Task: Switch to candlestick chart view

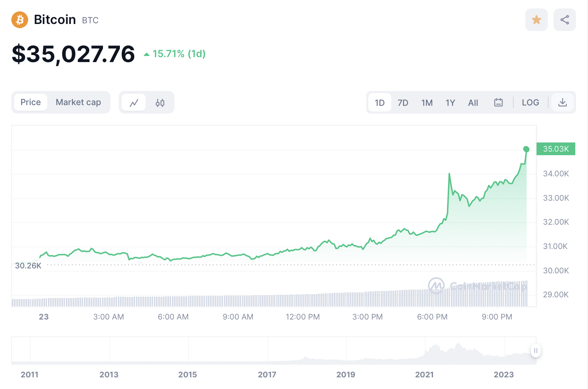Action: coord(160,103)
